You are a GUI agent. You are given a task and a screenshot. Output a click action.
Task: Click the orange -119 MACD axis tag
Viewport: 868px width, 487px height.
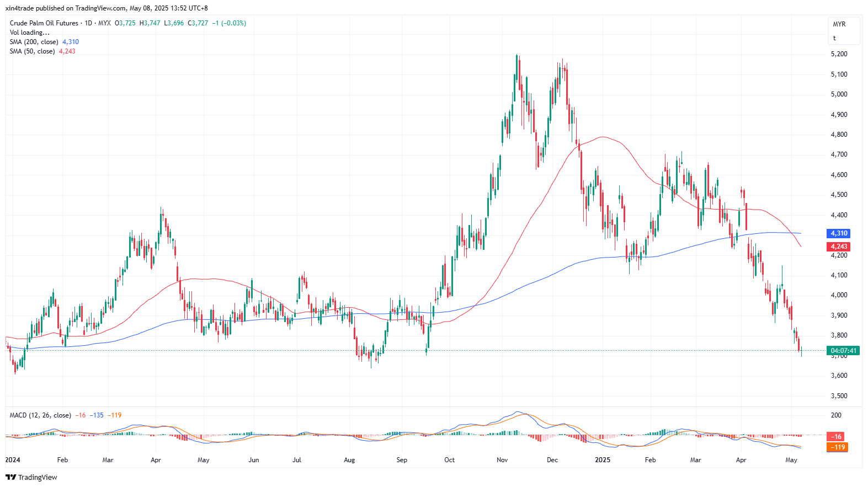click(837, 447)
